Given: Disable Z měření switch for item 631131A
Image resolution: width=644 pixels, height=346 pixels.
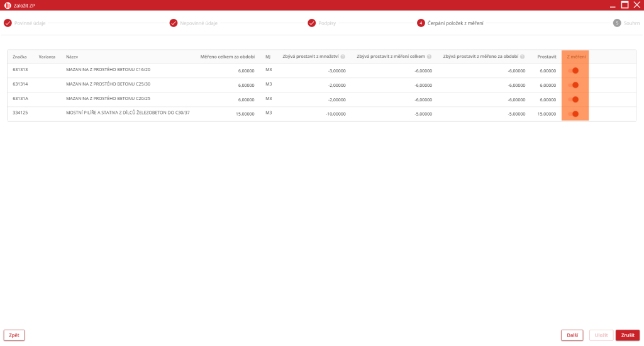Looking at the screenshot, I should pyautogui.click(x=573, y=99).
